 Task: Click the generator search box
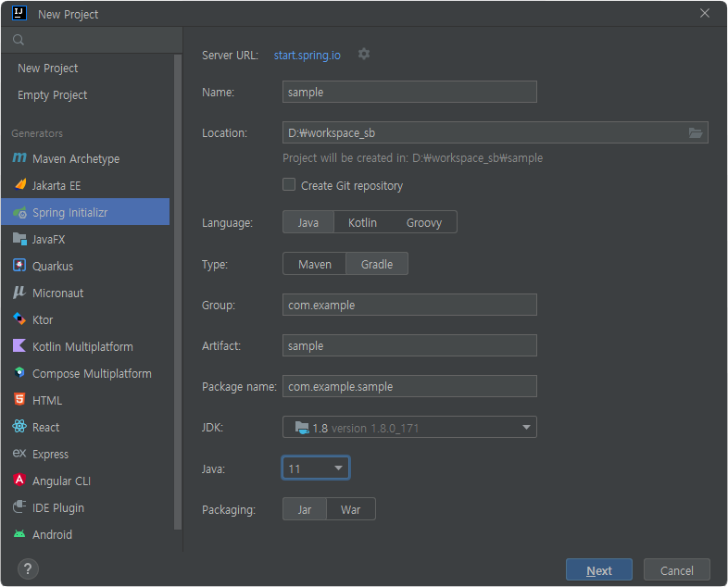pyautogui.click(x=92, y=40)
